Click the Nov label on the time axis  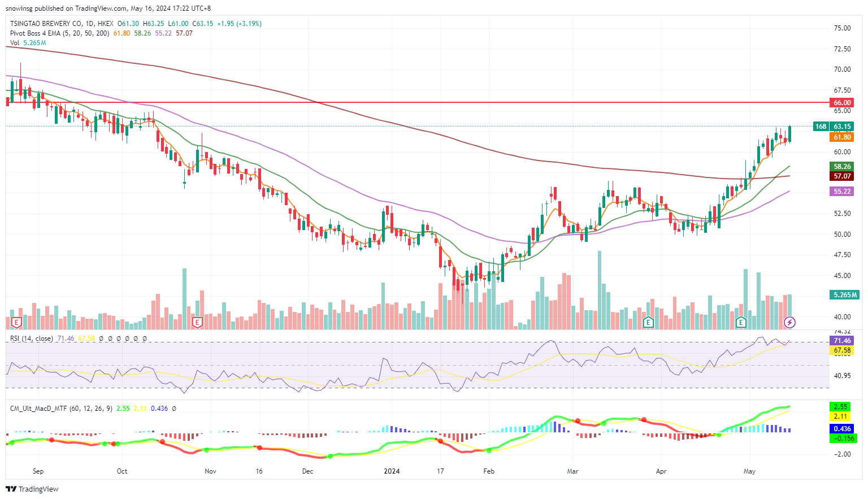(x=210, y=471)
